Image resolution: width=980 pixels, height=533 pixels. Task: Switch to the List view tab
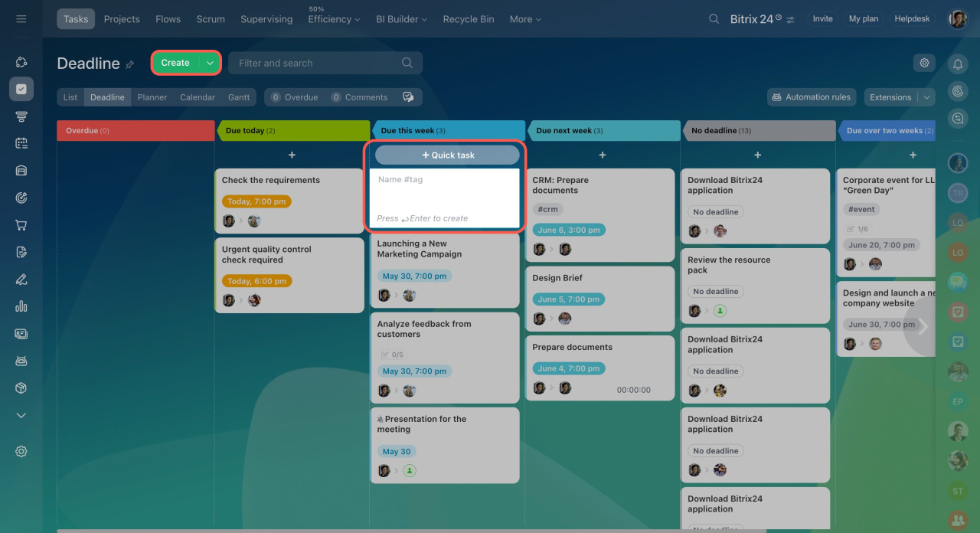tap(70, 97)
